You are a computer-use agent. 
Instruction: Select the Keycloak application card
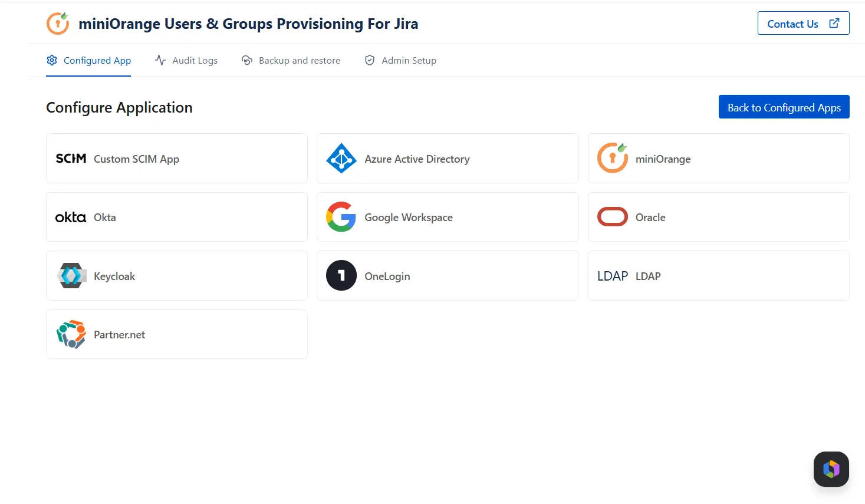[x=177, y=275]
